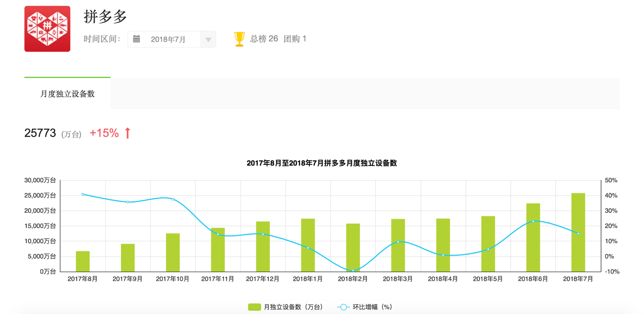Click the tallest green bar for 2018年7月
Viewport: 644px width, 314px height.
[578, 232]
